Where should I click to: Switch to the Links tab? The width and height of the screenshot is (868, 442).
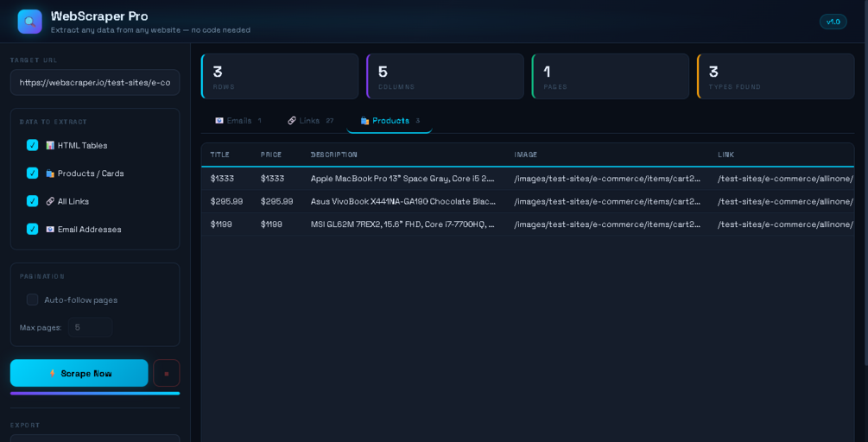[x=311, y=121]
